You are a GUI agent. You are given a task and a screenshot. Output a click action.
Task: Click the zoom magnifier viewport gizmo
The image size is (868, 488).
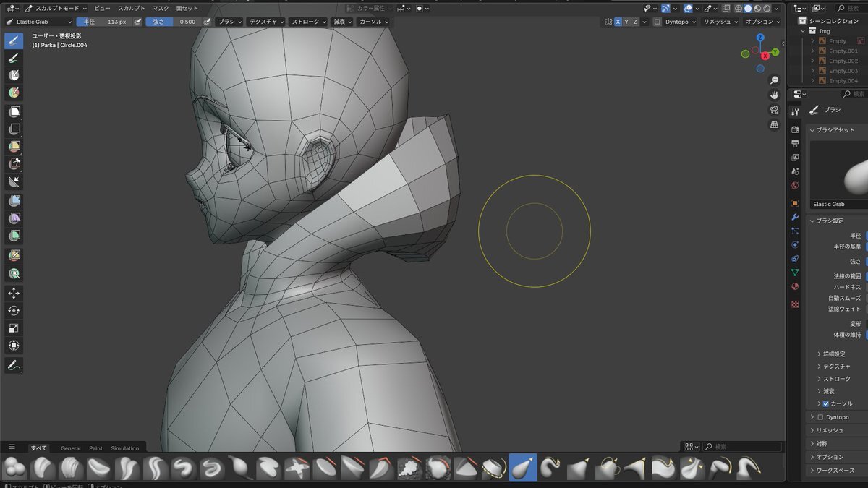pyautogui.click(x=775, y=80)
